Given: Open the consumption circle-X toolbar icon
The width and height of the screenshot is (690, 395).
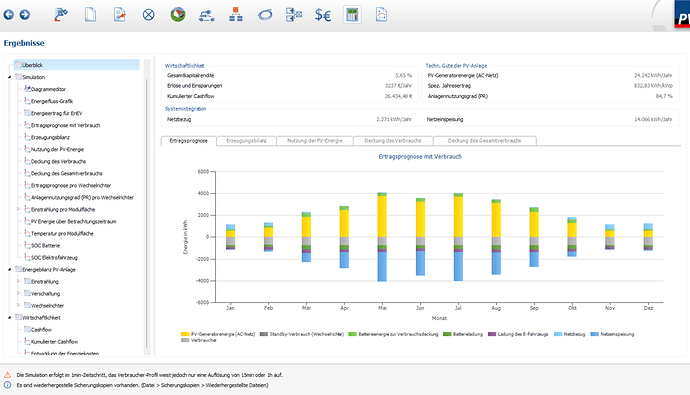Looking at the screenshot, I should click(x=149, y=15).
